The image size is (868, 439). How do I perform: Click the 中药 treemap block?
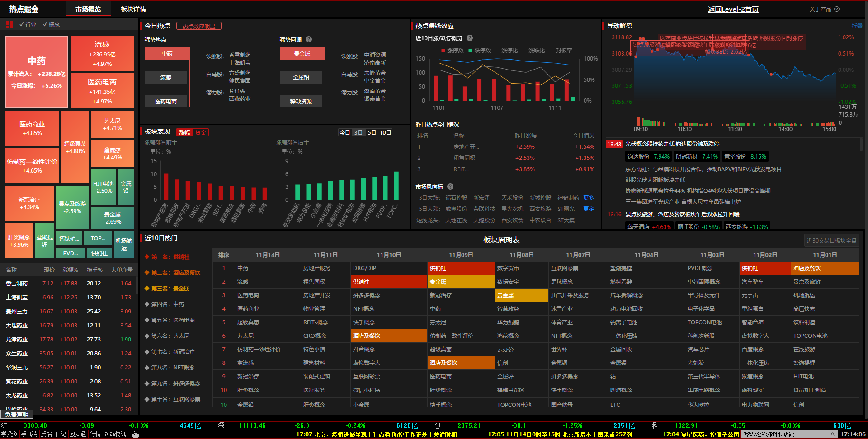37,72
